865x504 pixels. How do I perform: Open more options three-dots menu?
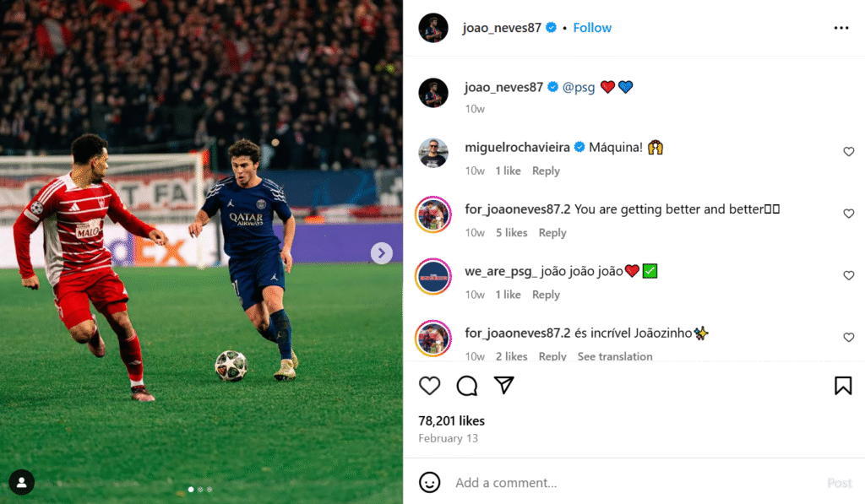[841, 28]
